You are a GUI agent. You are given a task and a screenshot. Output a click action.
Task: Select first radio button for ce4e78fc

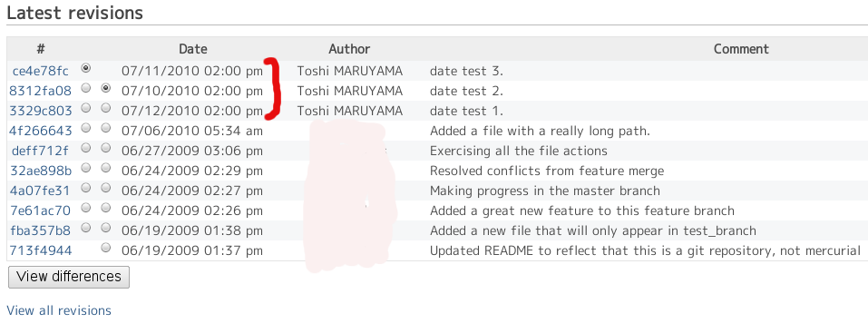(86, 68)
